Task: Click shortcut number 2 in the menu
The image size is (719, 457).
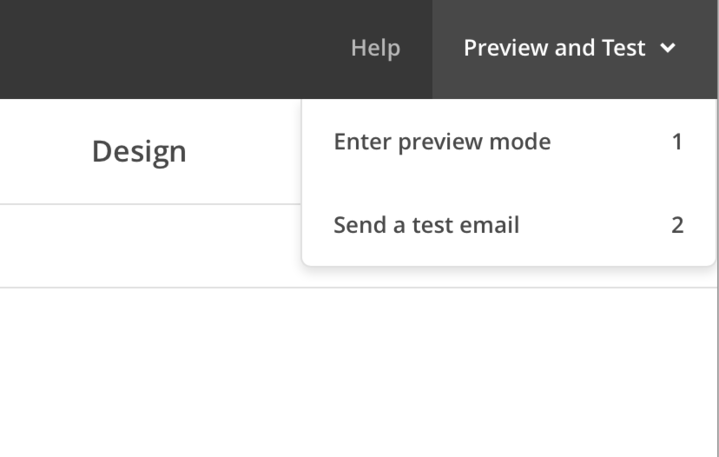Action: (x=677, y=225)
